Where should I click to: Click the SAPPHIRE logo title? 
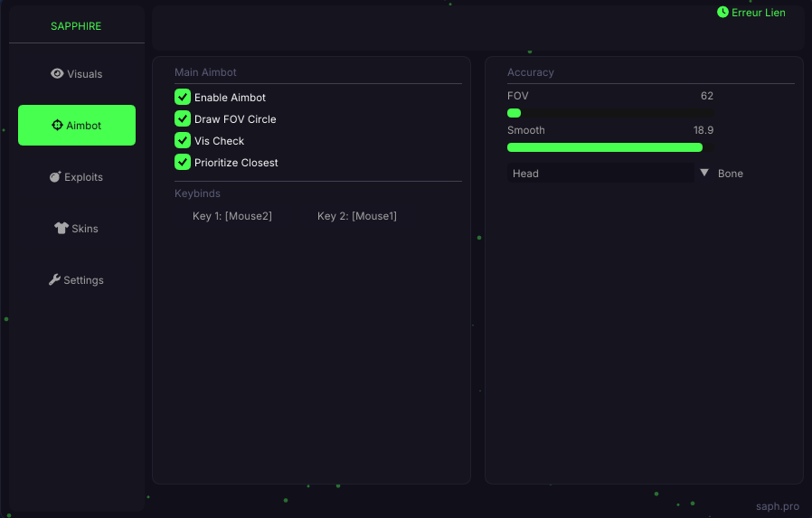coord(76,26)
